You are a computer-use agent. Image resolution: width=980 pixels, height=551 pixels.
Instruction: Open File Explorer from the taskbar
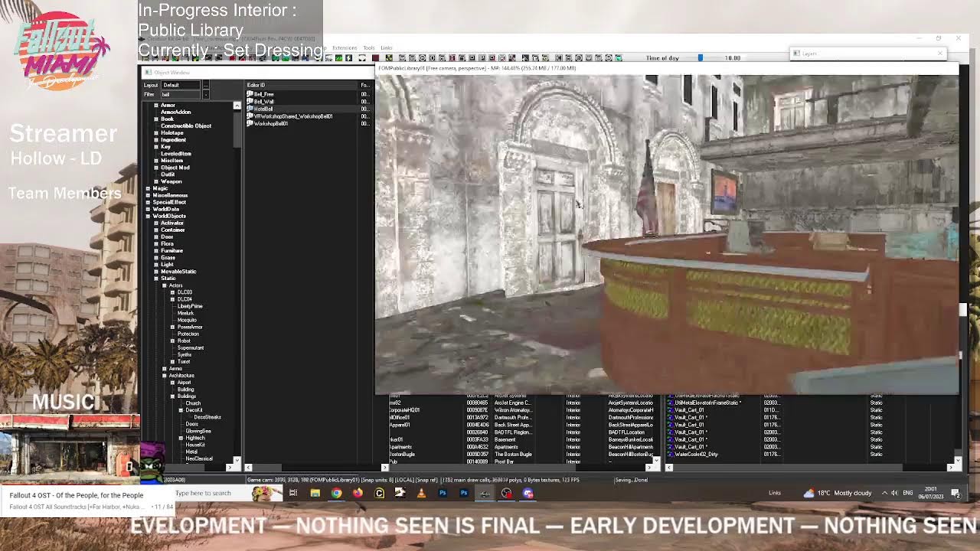pyautogui.click(x=315, y=494)
